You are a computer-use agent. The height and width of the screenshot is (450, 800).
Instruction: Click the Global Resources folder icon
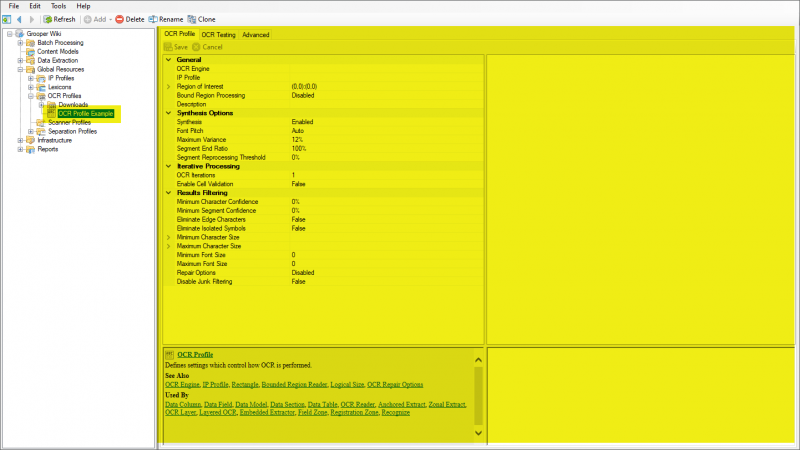[x=30, y=69]
